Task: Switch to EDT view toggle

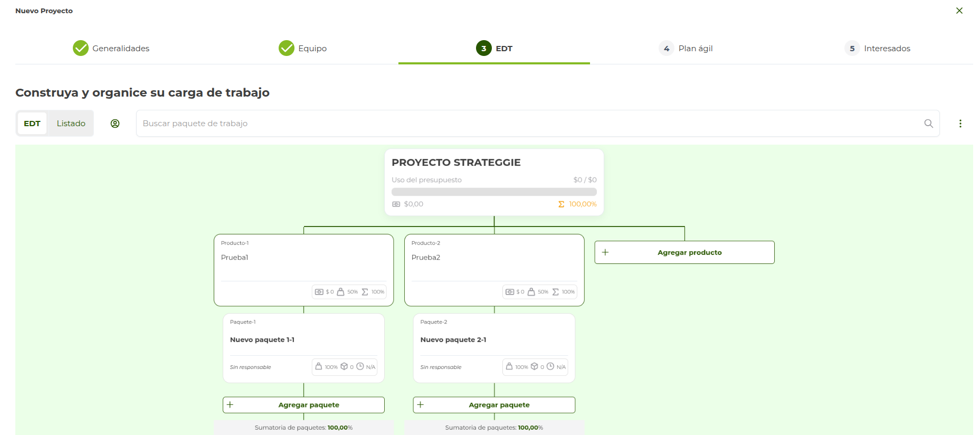Action: [32, 124]
